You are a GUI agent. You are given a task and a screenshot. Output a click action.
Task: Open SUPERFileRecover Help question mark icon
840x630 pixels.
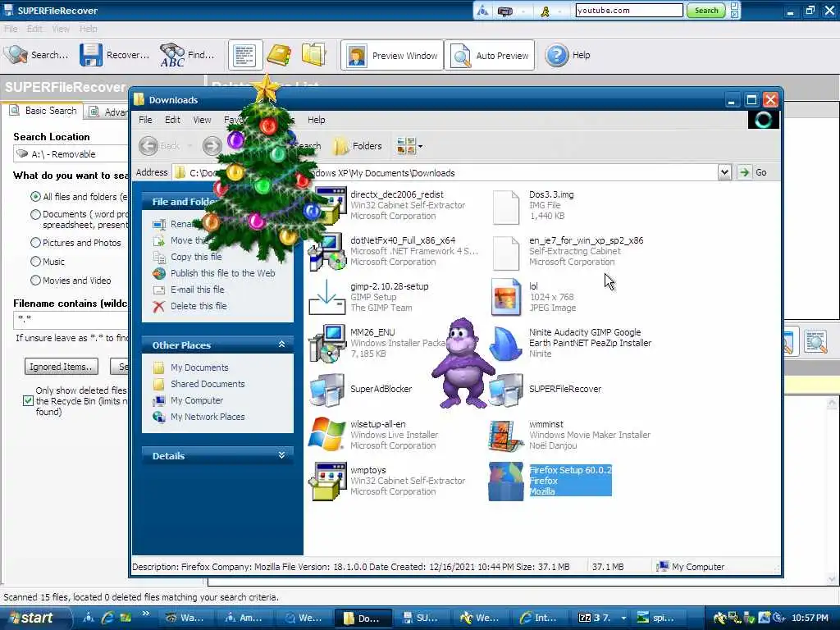(x=557, y=55)
